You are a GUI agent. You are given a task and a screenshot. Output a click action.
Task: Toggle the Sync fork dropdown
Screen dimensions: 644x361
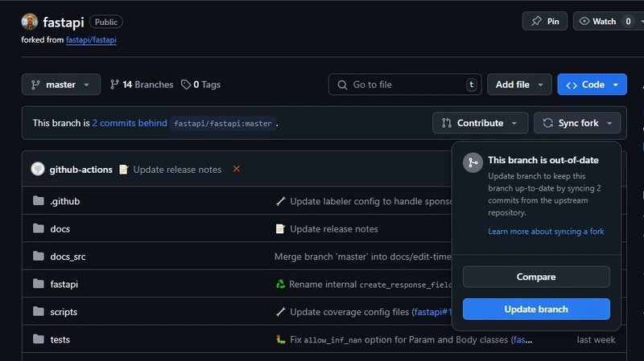pos(577,123)
